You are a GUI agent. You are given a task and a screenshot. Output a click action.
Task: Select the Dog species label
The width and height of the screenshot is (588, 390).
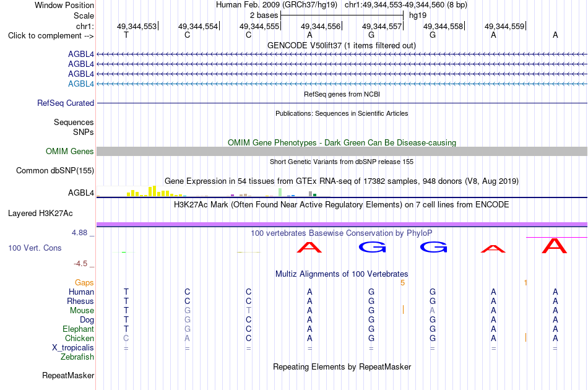[87, 320]
